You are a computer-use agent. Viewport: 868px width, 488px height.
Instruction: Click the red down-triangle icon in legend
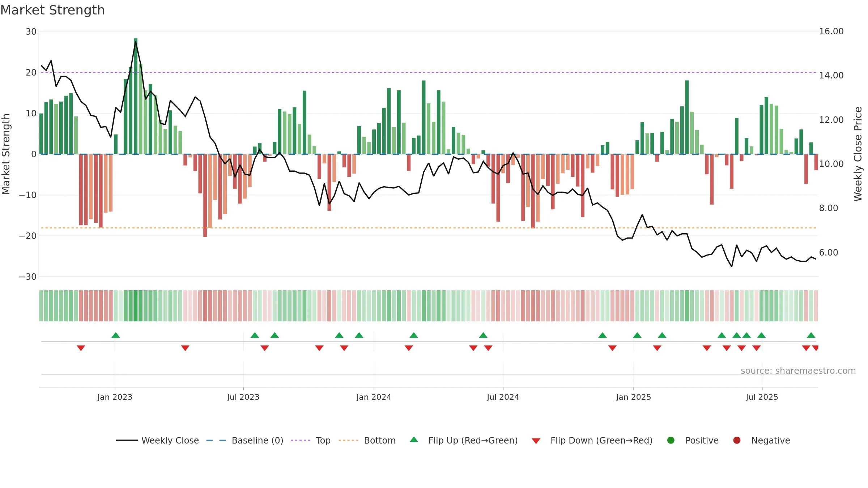[536, 441]
